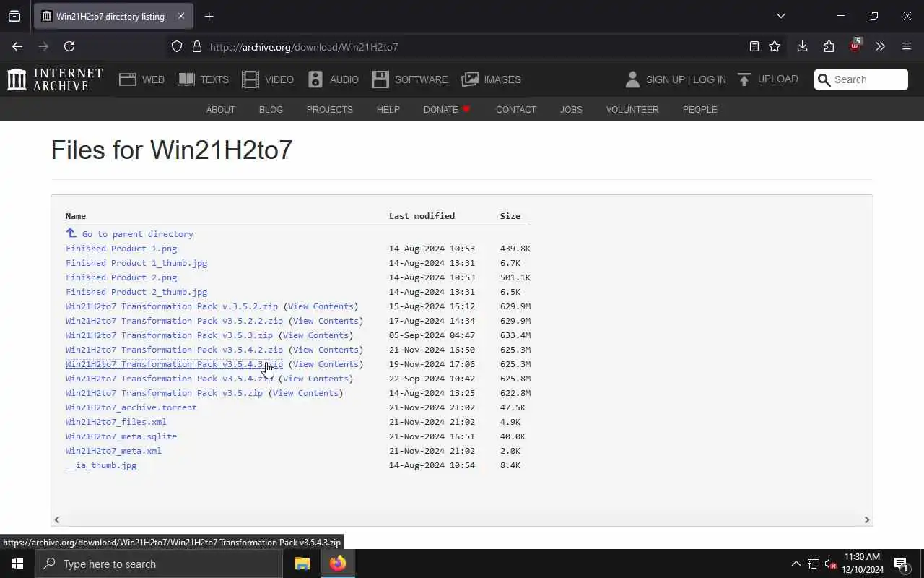Image resolution: width=924 pixels, height=578 pixels.
Task: Open the extensions puzzle piece icon
Action: tap(829, 46)
